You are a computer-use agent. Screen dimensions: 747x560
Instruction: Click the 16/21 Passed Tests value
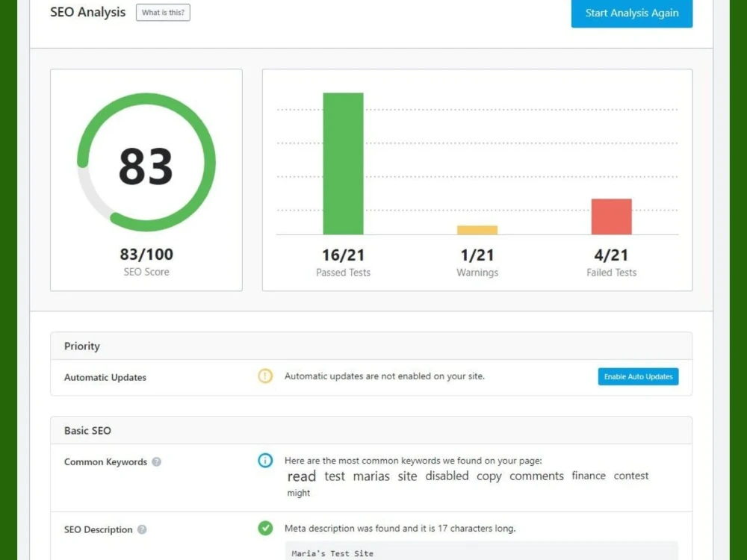343,255
